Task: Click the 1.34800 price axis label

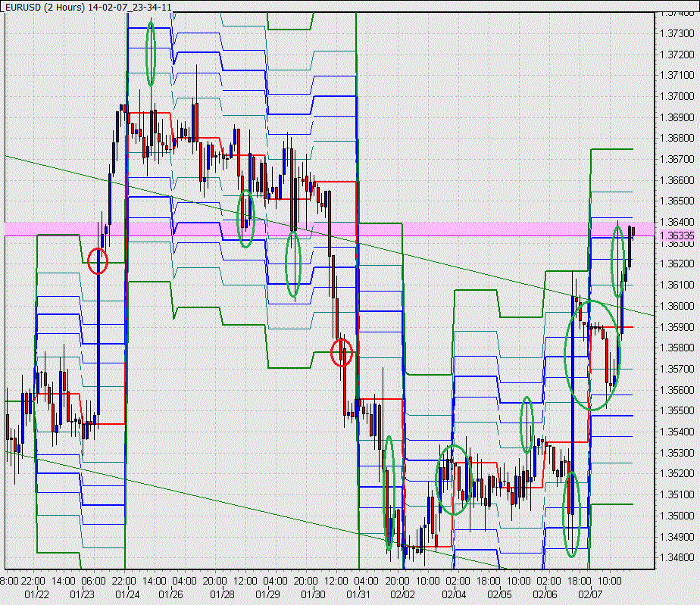Action: pyautogui.click(x=677, y=557)
